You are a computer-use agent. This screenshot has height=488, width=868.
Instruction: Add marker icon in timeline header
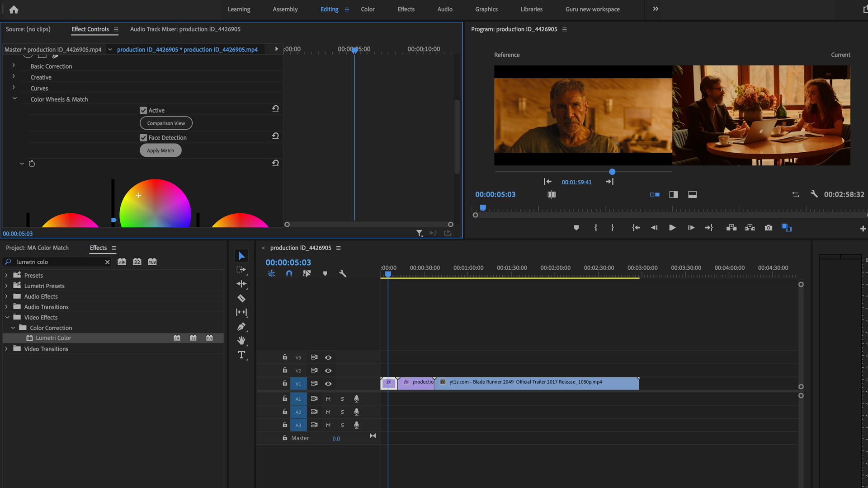point(325,273)
